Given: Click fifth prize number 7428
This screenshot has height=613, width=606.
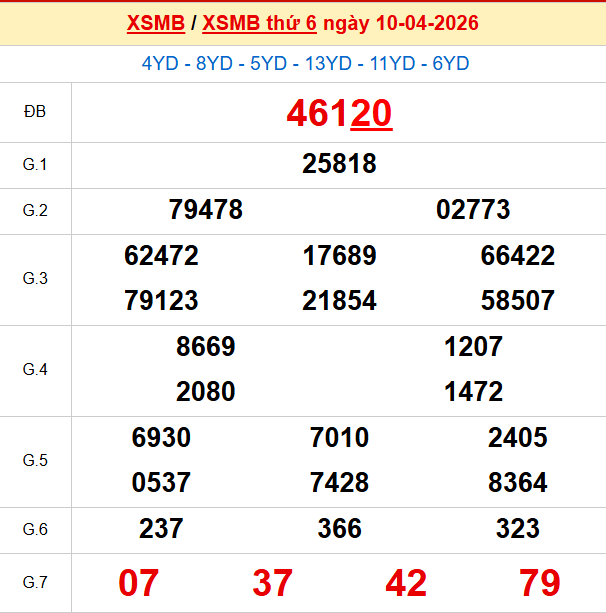Looking at the screenshot, I should pos(339,482).
